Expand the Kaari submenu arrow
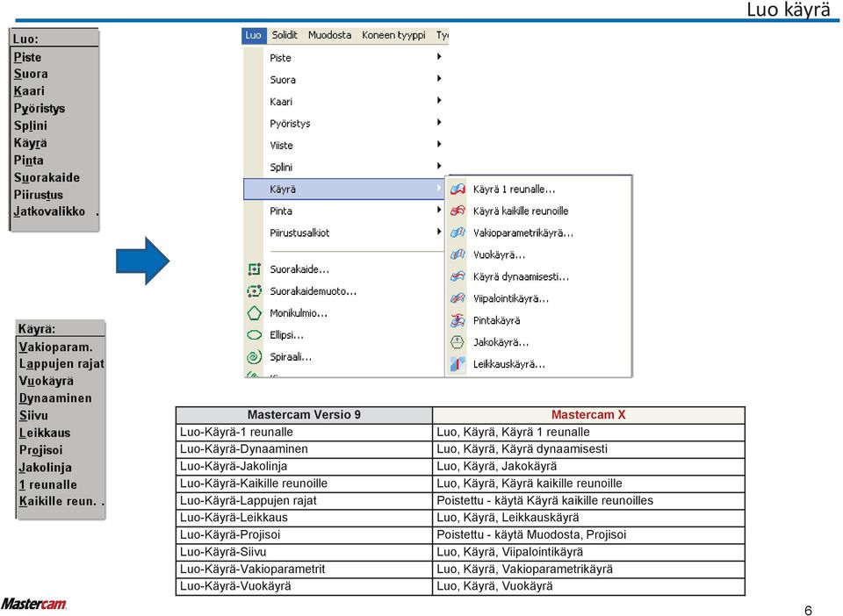 [439, 100]
